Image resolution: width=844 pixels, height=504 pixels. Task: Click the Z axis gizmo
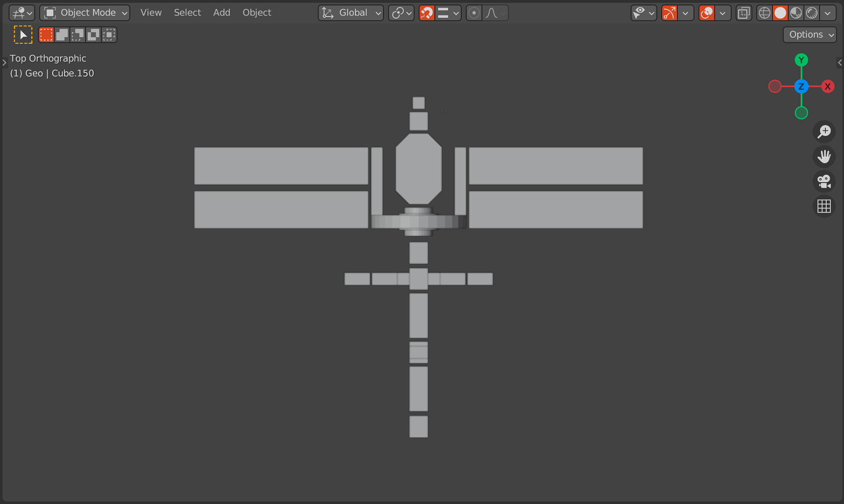point(801,87)
